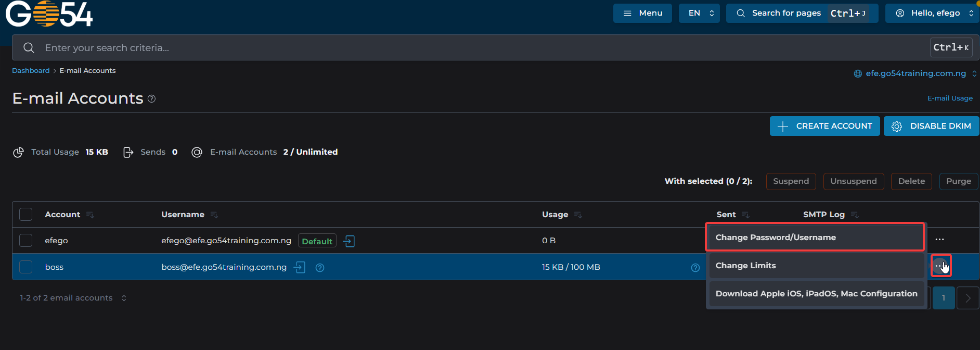Click the help icon beside E-mail Accounts title
Screen dimensions: 980x350
(x=151, y=98)
